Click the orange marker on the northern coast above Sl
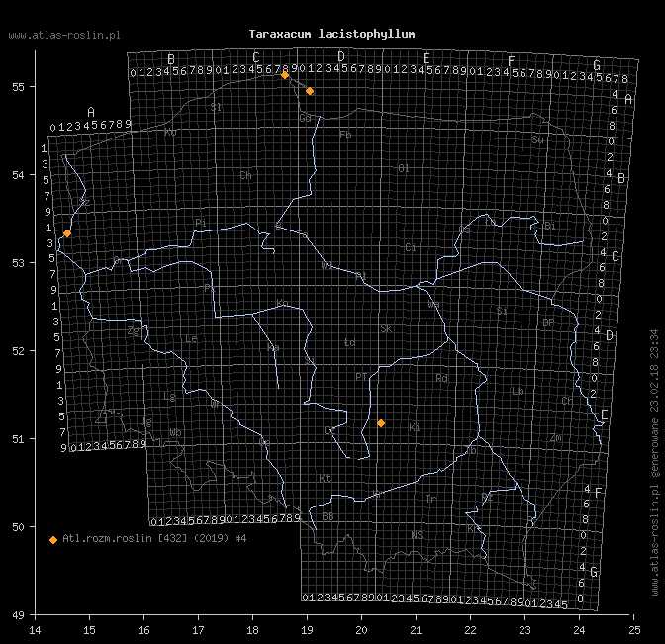The image size is (665, 644). [x=285, y=75]
